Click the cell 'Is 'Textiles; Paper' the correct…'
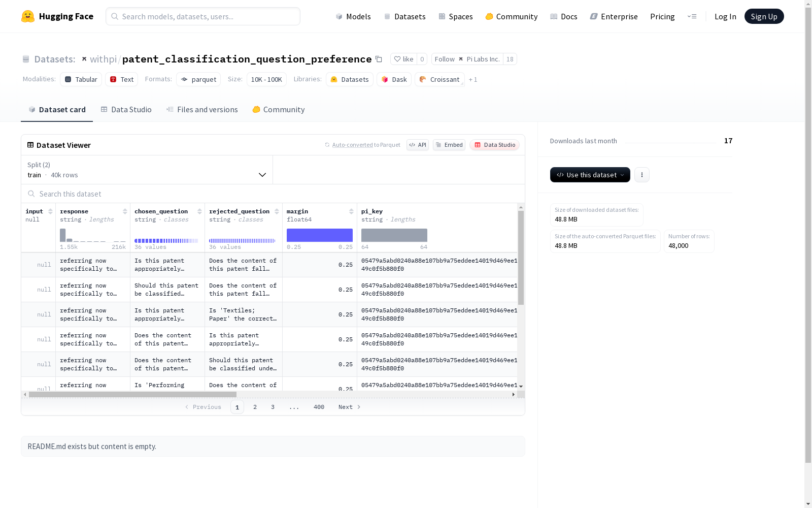The image size is (812, 508). pyautogui.click(x=243, y=314)
